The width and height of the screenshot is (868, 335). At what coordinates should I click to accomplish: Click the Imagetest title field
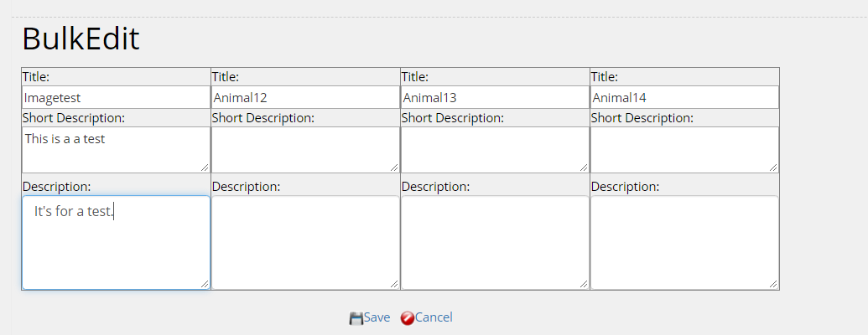pos(116,97)
